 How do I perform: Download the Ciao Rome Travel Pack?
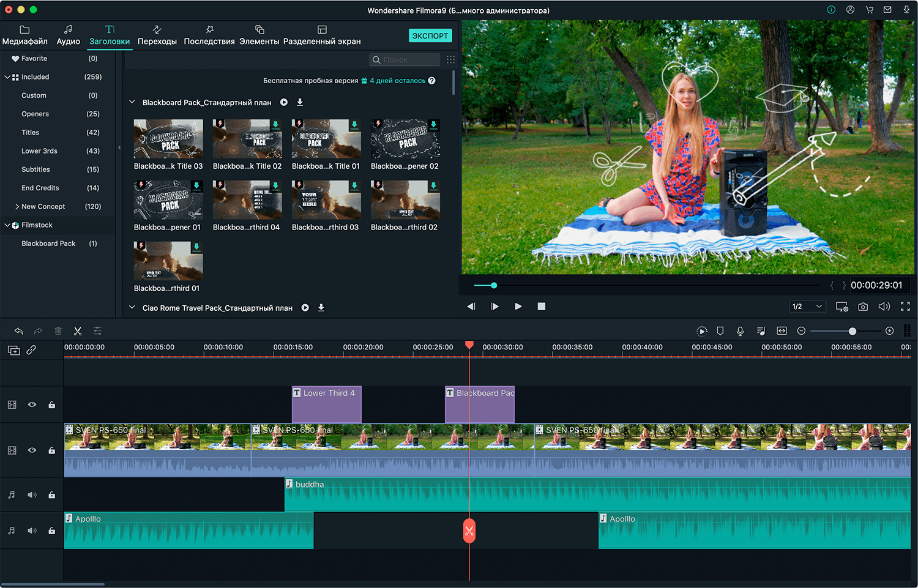321,308
